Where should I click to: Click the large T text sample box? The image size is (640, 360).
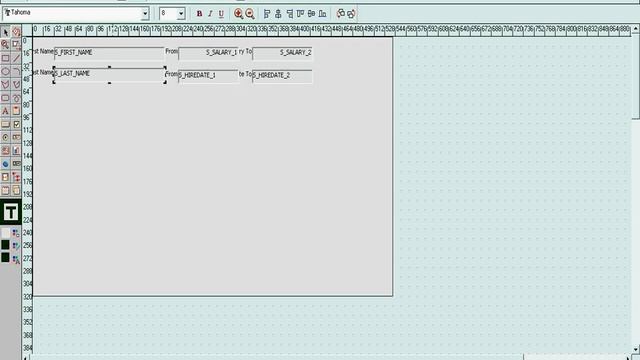[11, 212]
